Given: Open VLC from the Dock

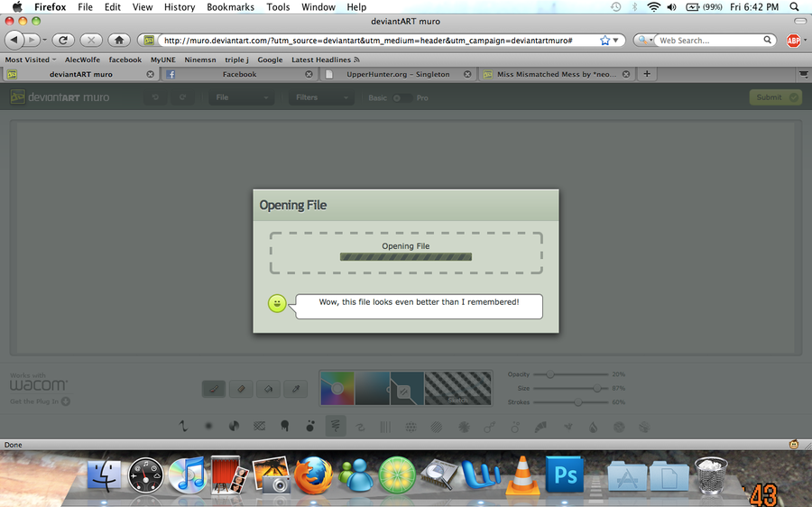Looking at the screenshot, I should [x=522, y=475].
